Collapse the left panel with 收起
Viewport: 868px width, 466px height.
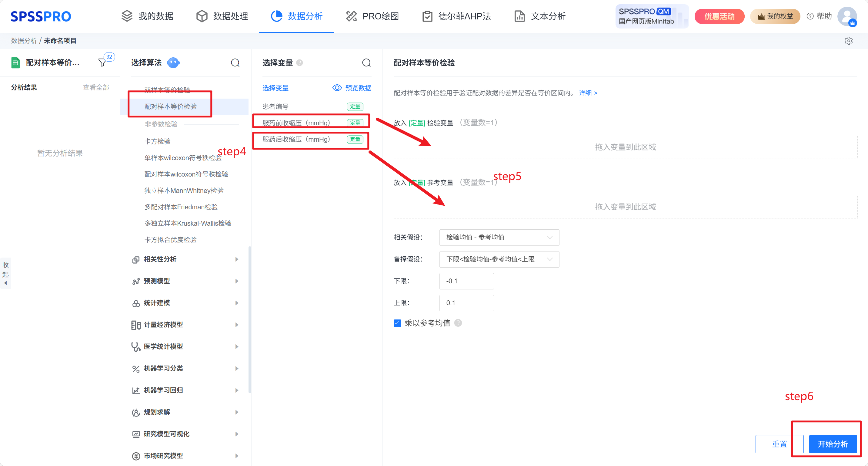coord(5,273)
